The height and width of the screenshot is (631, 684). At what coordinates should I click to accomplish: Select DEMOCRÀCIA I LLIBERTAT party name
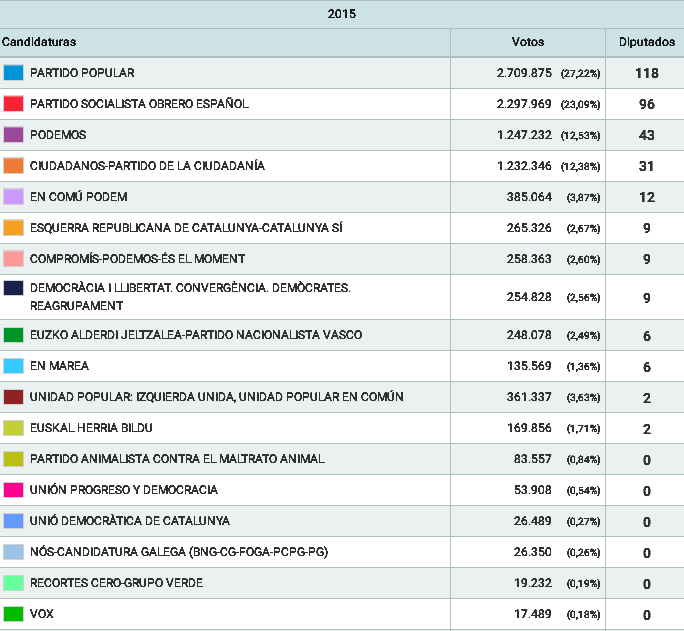pyautogui.click(x=190, y=297)
